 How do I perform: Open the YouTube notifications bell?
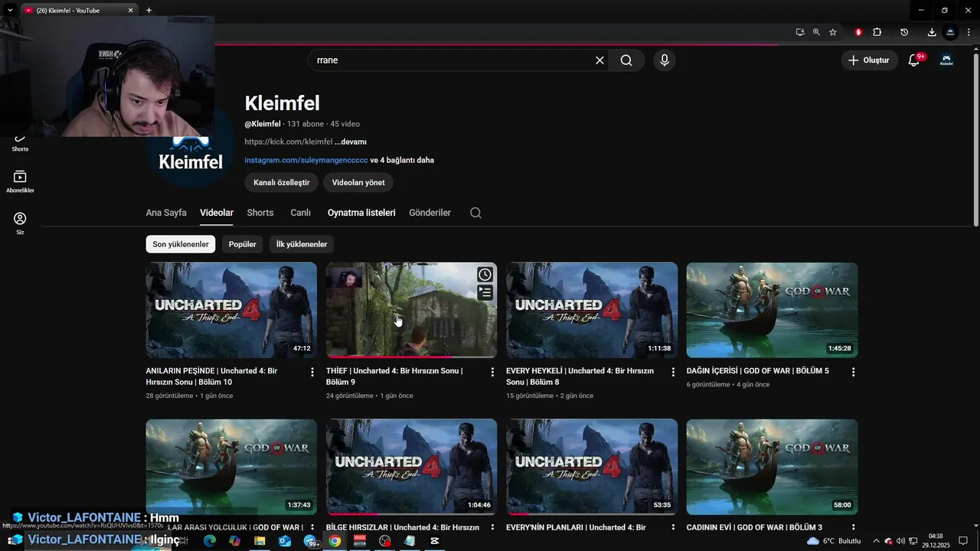click(x=913, y=60)
